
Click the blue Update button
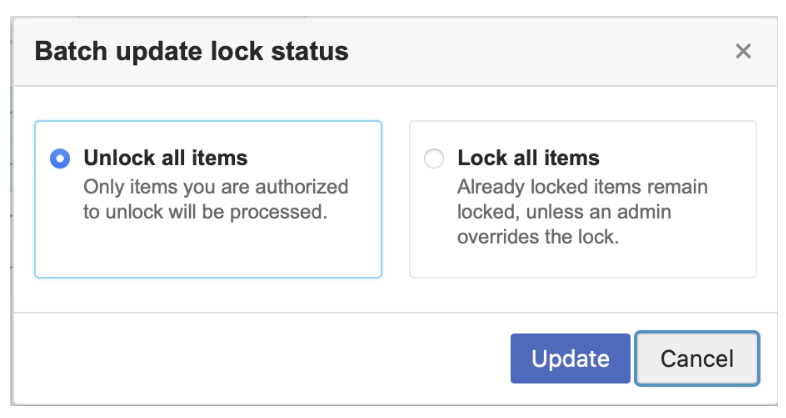pyautogui.click(x=570, y=358)
